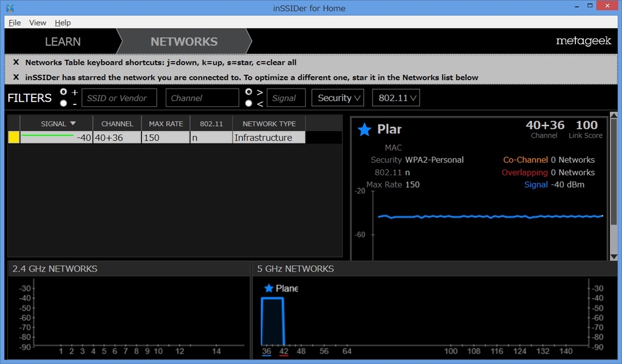Click the metageek logo
622x364 pixels.
click(x=584, y=41)
